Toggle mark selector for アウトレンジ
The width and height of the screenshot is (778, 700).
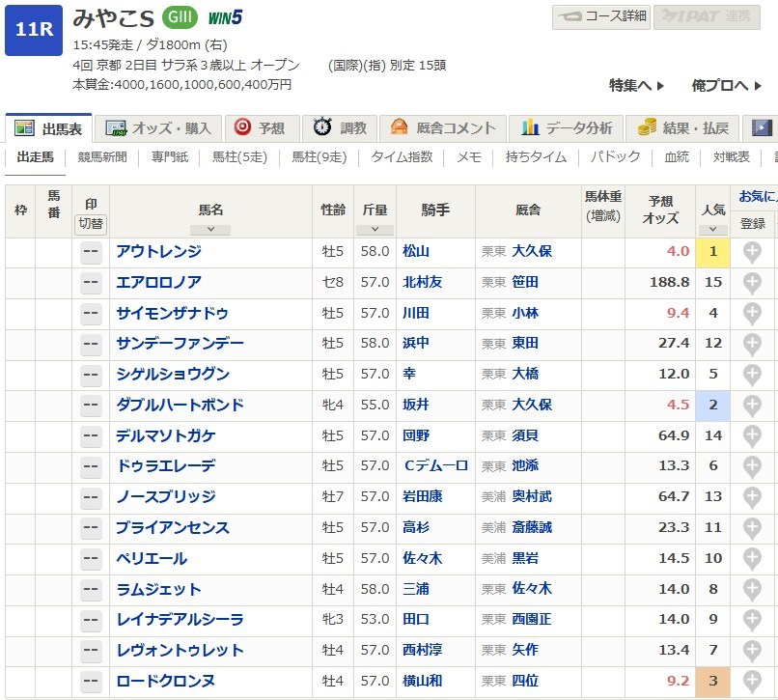(x=91, y=252)
